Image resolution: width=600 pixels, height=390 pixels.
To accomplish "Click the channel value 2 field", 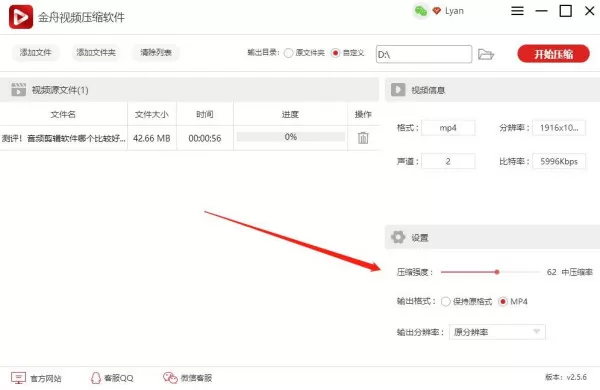I will point(448,161).
